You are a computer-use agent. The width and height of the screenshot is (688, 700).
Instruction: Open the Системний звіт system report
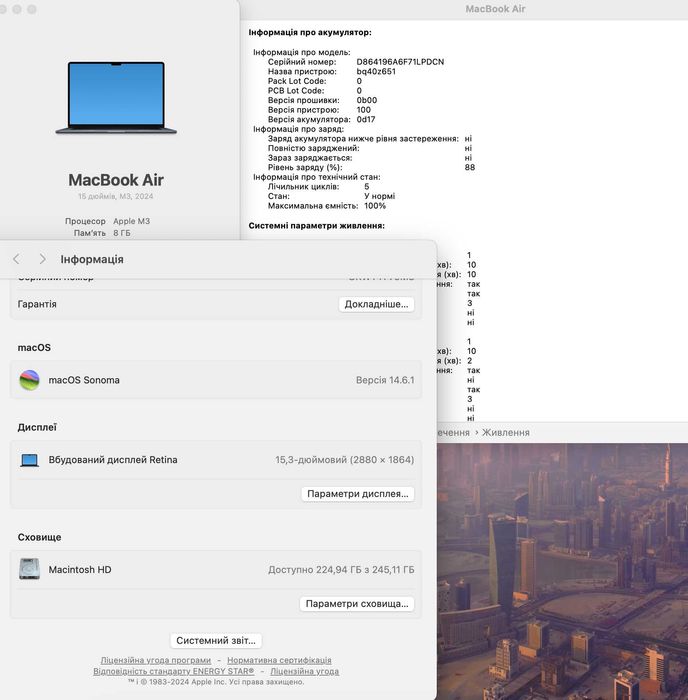[216, 641]
